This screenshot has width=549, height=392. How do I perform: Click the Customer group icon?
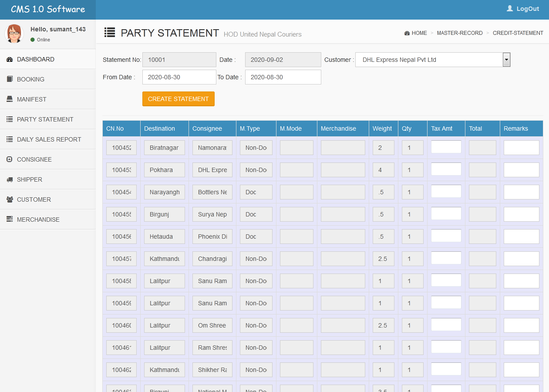[10, 199]
